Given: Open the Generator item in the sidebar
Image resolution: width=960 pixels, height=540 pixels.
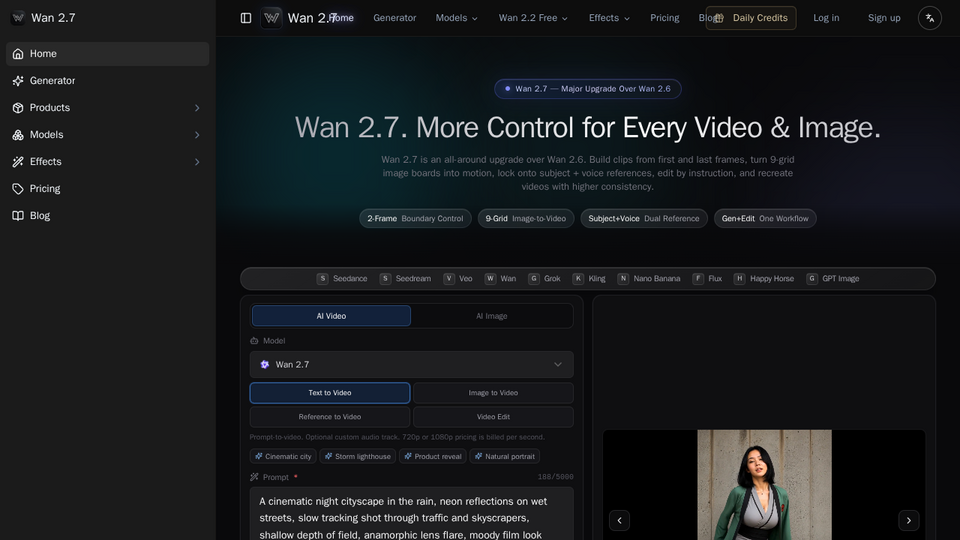Looking at the screenshot, I should (x=108, y=81).
